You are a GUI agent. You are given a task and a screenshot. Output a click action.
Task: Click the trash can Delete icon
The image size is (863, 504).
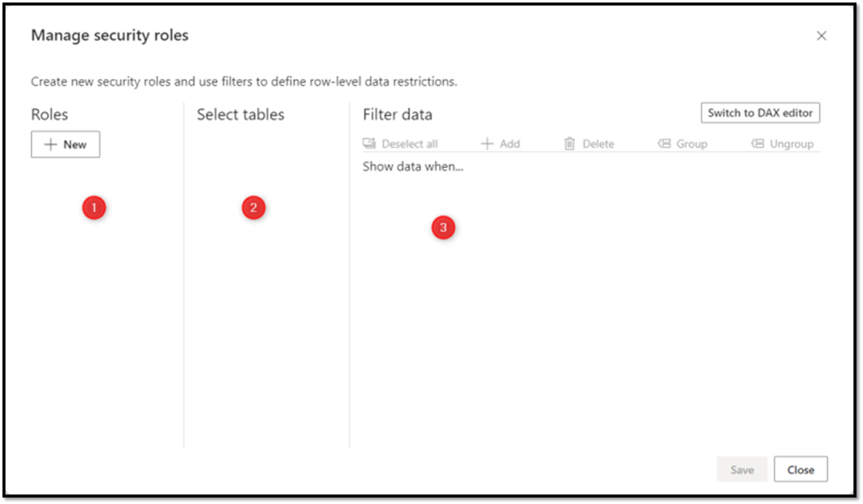pos(569,143)
